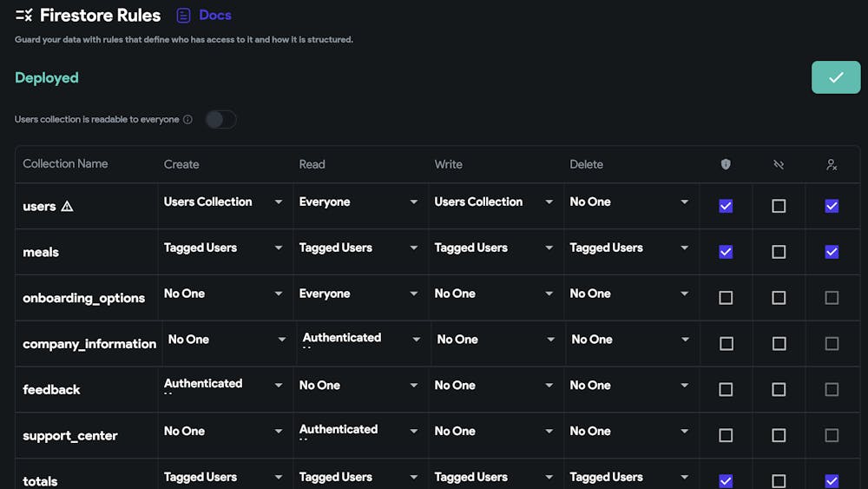Screen dimensions: 868x489
Task: Click the crossed-link column header icon
Action: click(x=779, y=164)
